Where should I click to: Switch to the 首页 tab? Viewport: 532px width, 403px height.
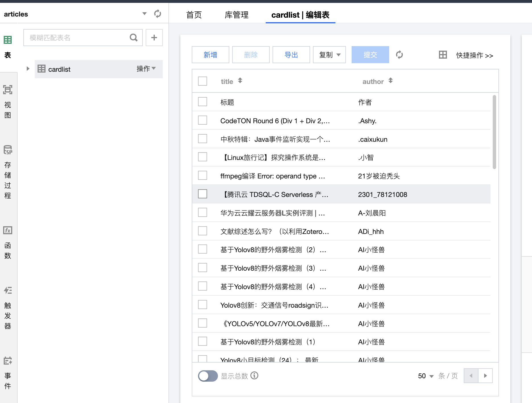pos(194,15)
